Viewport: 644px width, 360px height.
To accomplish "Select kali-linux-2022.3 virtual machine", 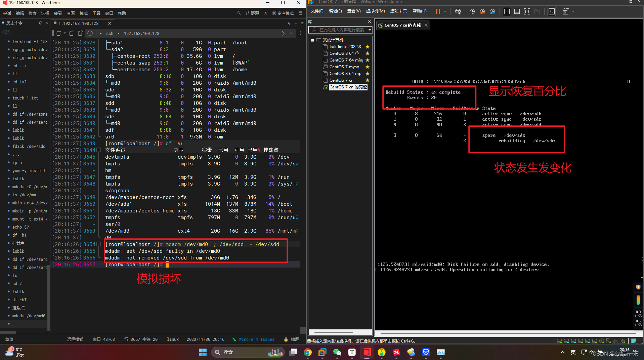I will (x=346, y=47).
